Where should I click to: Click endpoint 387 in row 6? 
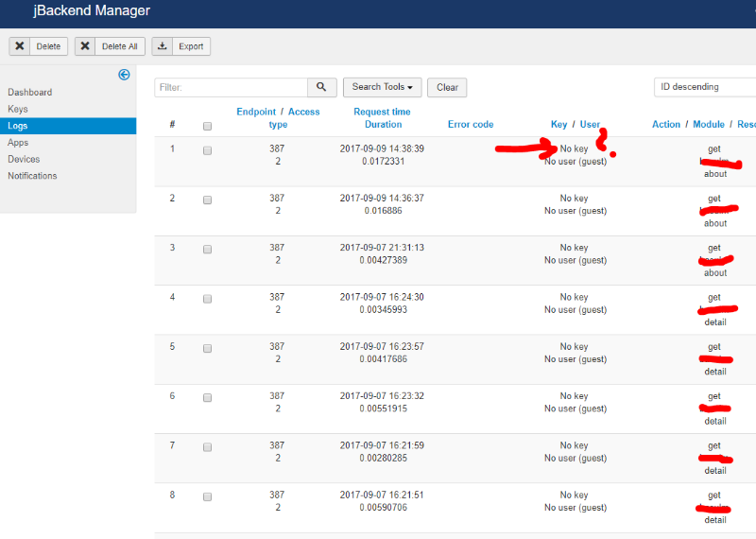point(277,395)
